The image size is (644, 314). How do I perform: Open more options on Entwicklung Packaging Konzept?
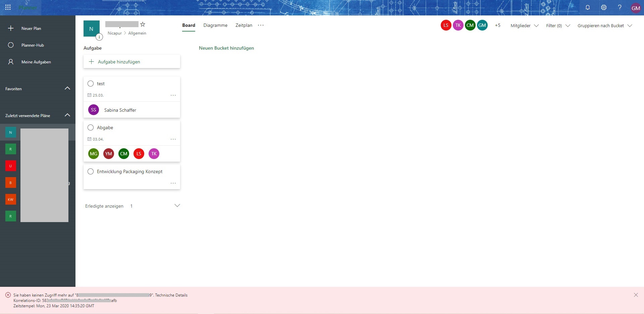(x=173, y=183)
